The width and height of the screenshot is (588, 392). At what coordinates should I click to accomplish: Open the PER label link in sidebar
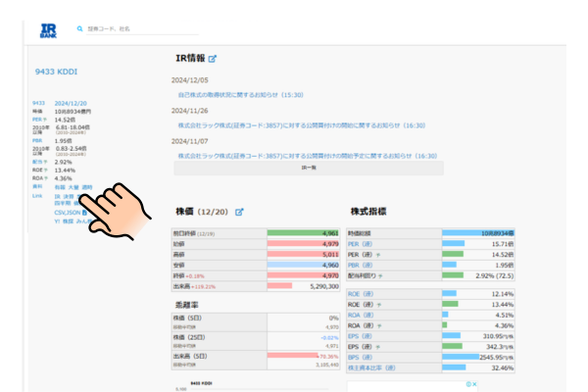[37, 120]
